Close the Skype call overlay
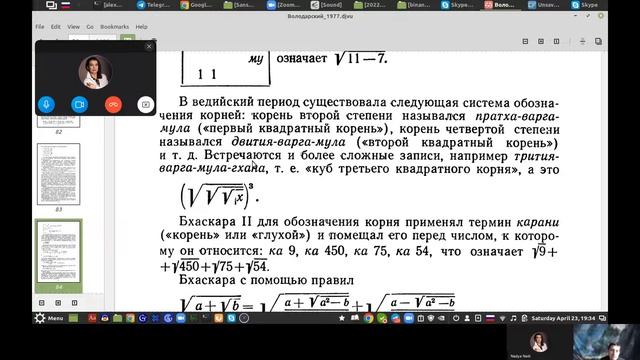640x360 pixels. point(149,47)
